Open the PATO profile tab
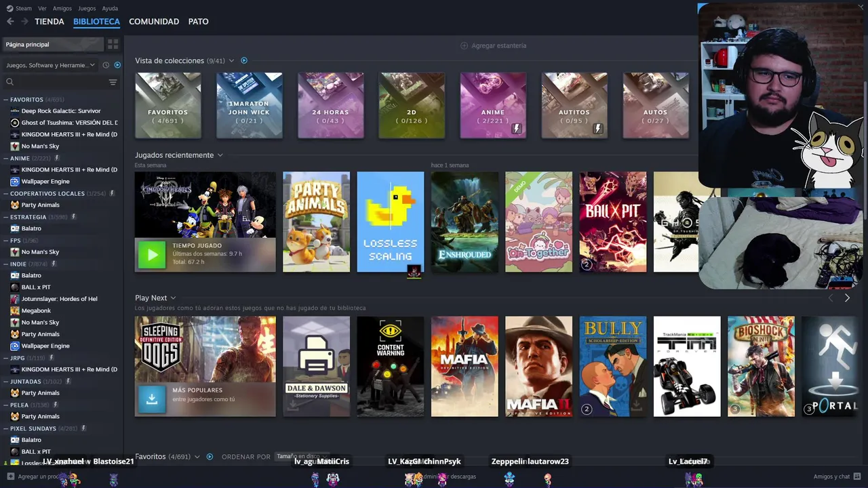The image size is (868, 488). (198, 22)
